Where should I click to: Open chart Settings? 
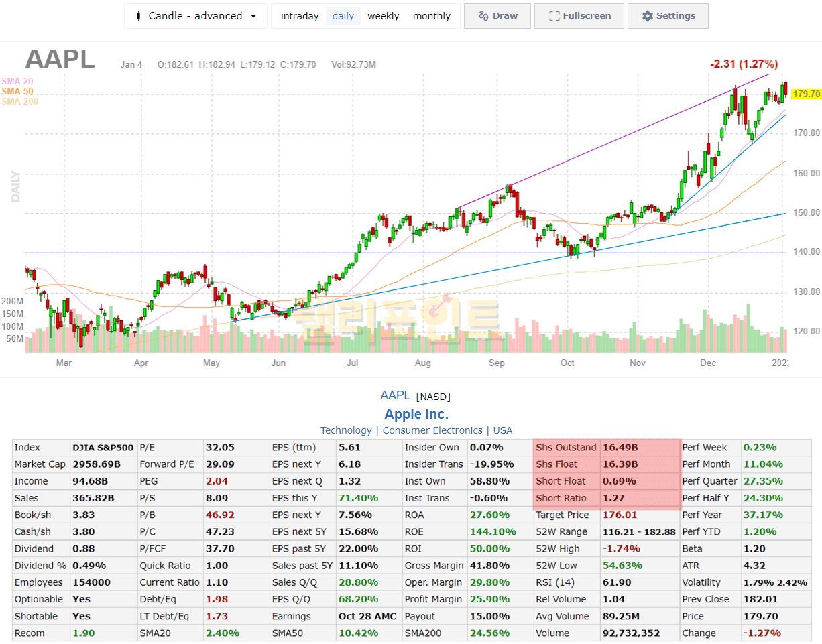(668, 16)
